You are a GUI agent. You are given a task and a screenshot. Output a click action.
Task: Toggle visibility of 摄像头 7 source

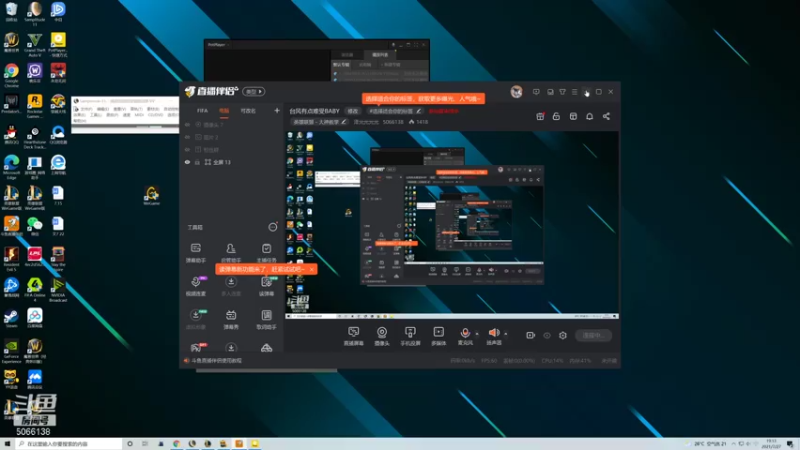(187, 125)
